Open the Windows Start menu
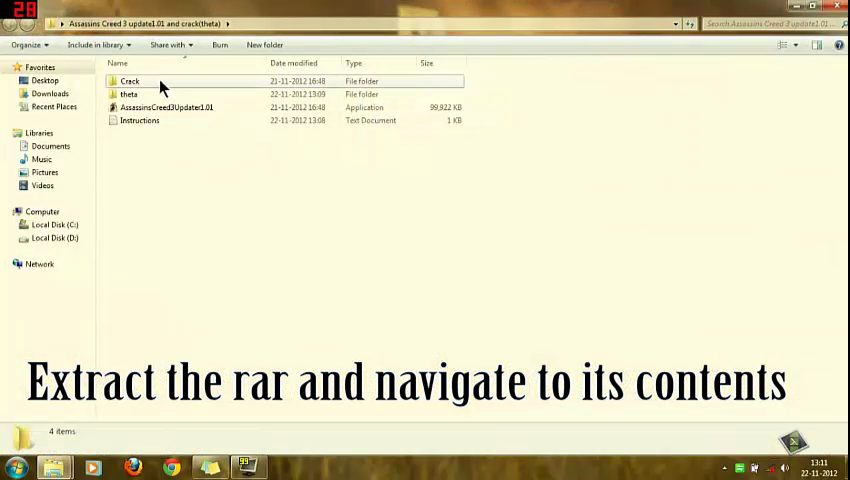 tap(16, 467)
